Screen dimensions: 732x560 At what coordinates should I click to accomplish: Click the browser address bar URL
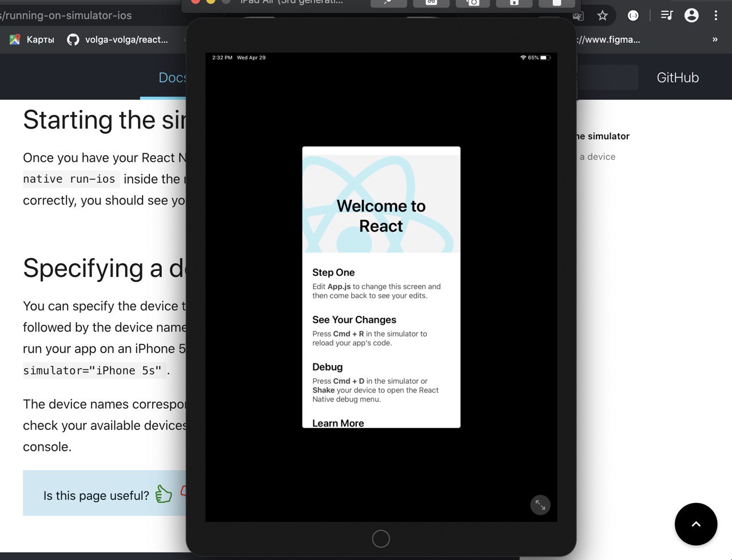(x=66, y=15)
